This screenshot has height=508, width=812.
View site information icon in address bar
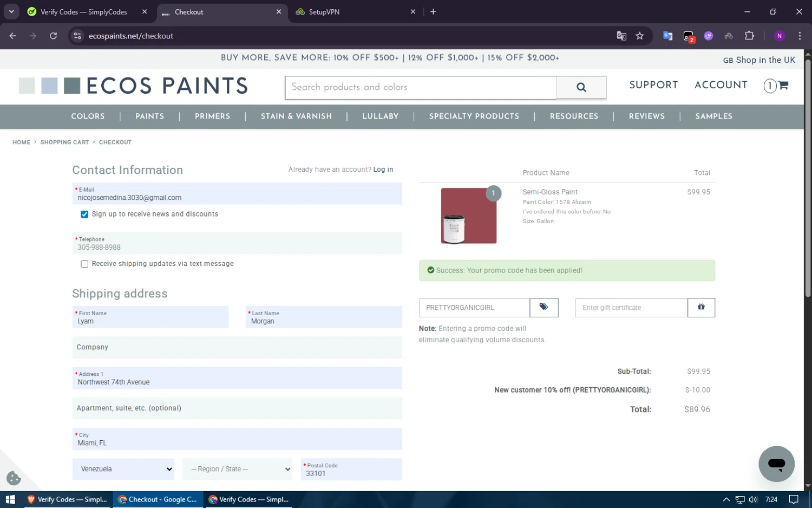coord(77,36)
